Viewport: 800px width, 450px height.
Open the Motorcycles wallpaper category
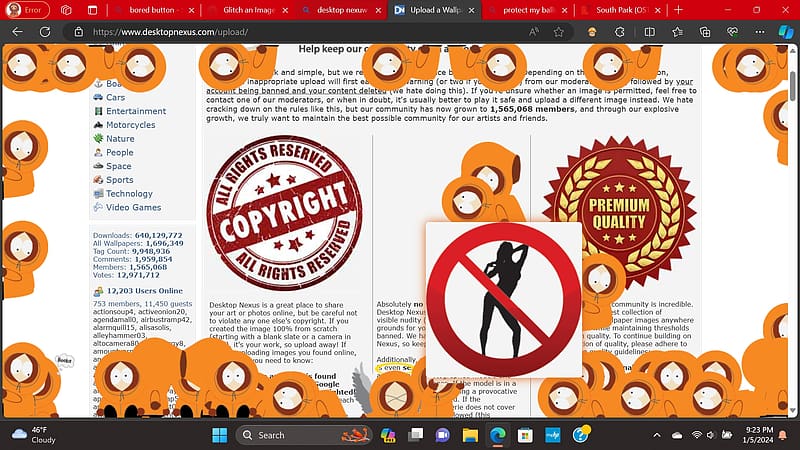(x=131, y=124)
